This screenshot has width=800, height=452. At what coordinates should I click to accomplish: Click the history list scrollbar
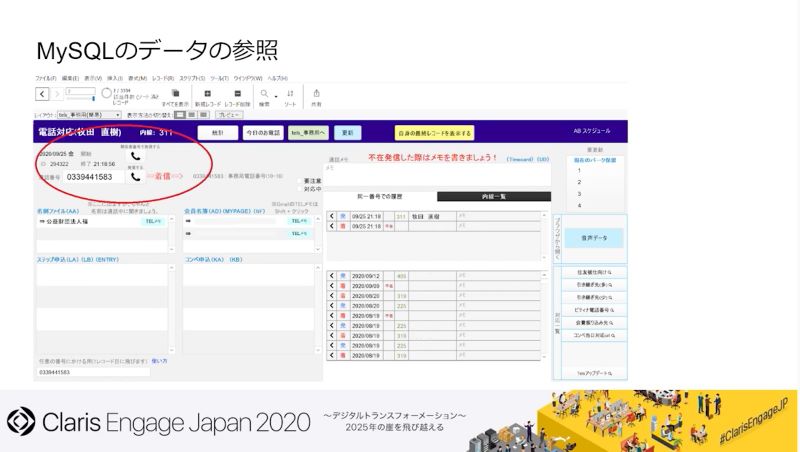pos(544,315)
